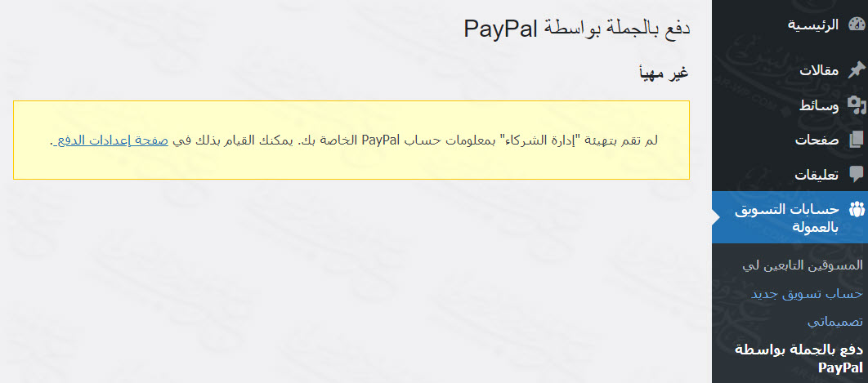
Task: Click the people group icon for affiliate accounts
Action: click(x=856, y=209)
